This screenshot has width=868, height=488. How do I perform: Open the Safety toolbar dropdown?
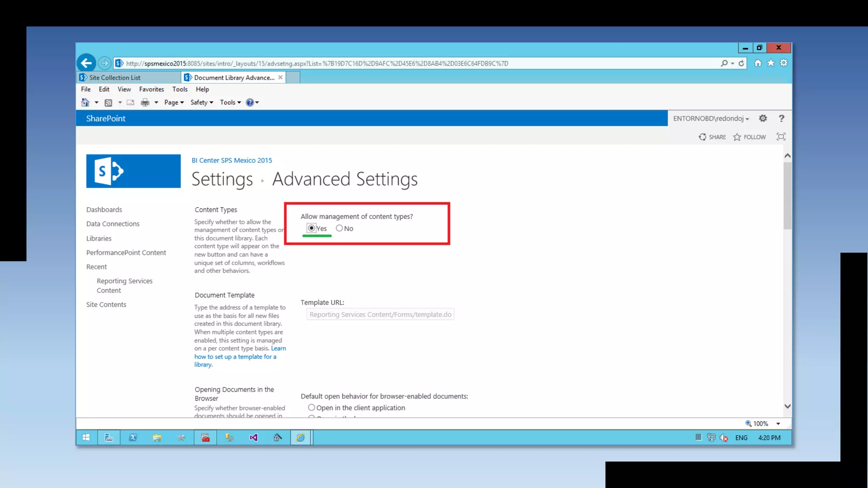click(202, 103)
